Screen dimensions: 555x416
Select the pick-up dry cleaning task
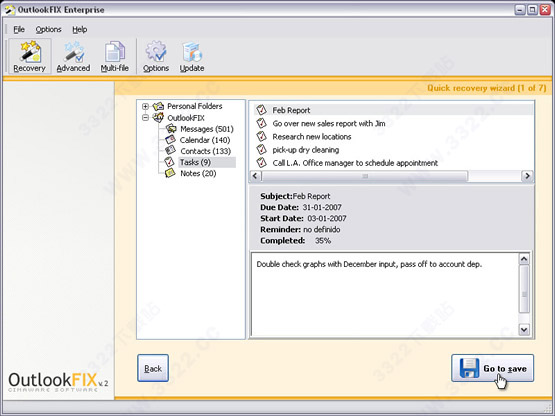[305, 150]
